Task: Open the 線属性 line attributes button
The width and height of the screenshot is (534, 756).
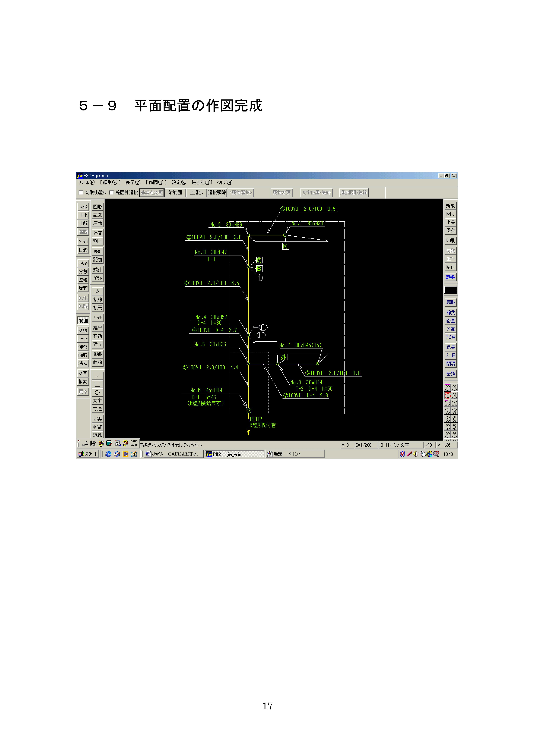Action: coord(451,277)
